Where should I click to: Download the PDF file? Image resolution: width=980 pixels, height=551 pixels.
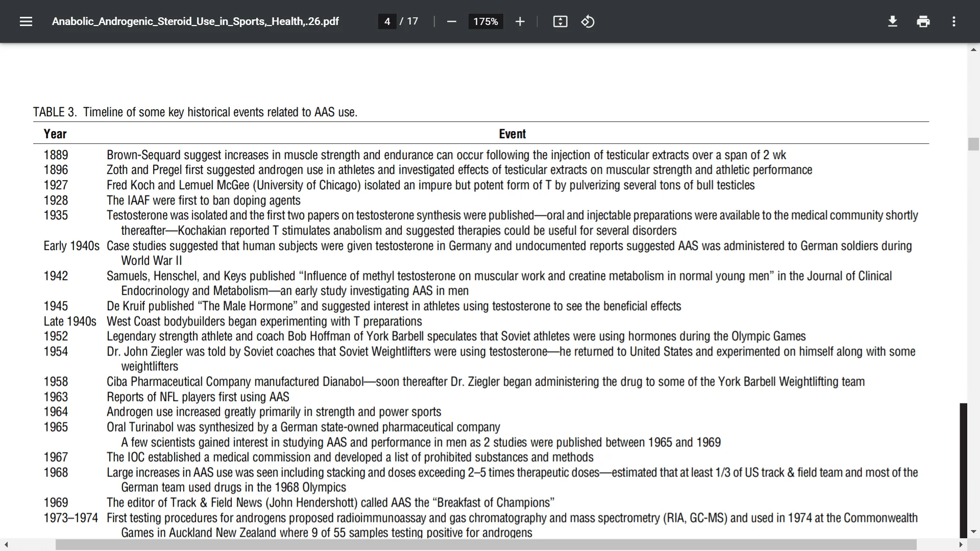point(893,21)
